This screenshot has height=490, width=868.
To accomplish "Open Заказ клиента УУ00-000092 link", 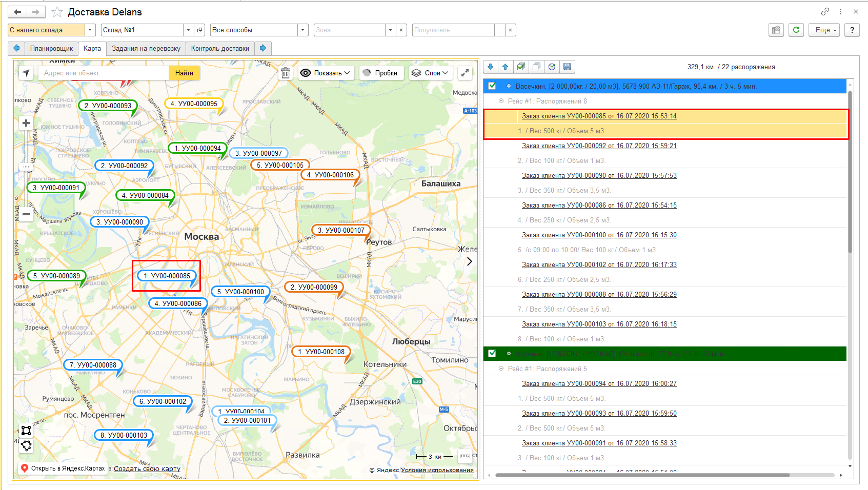I will [599, 146].
